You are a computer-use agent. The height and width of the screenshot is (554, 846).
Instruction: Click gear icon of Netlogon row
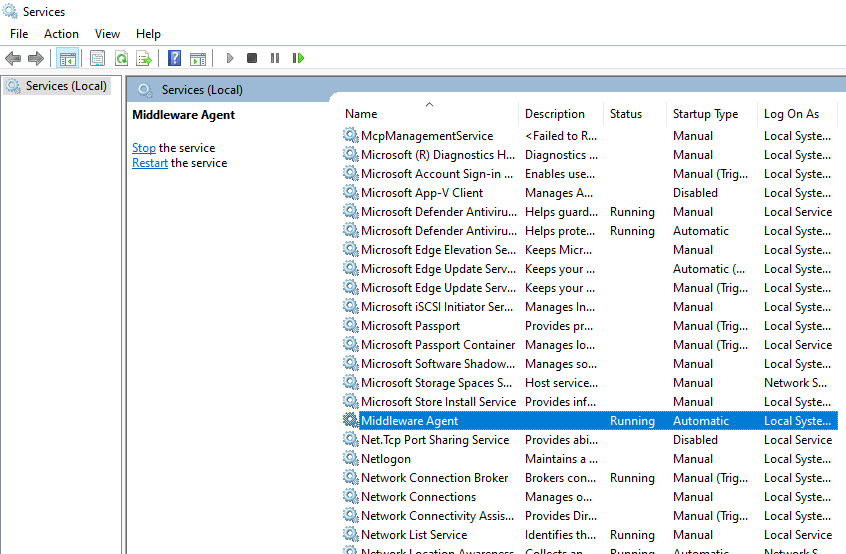click(351, 458)
